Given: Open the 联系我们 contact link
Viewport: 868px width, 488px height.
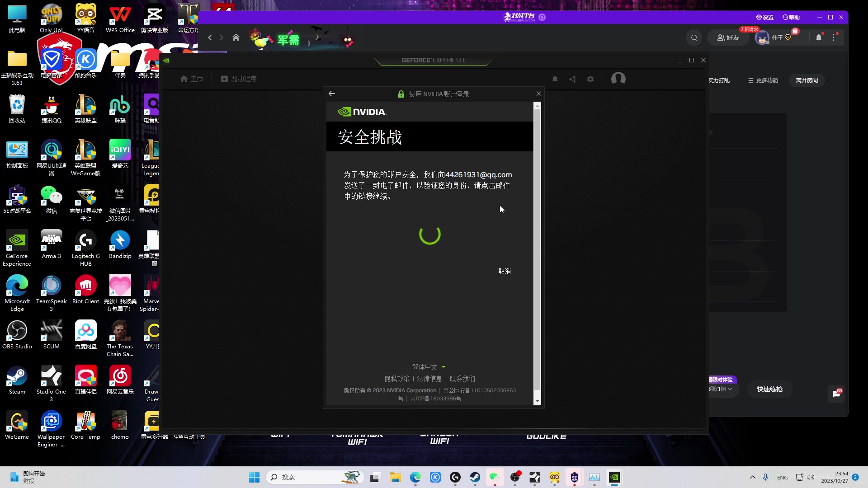Looking at the screenshot, I should (x=462, y=379).
